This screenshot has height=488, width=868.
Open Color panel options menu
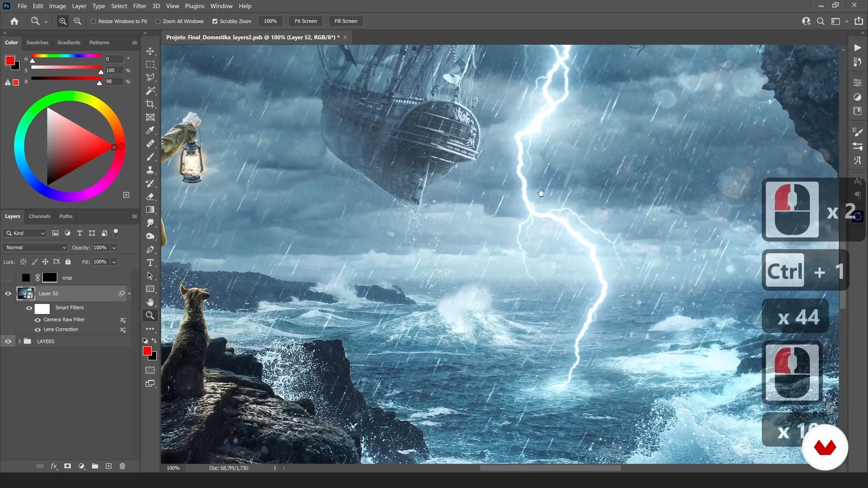pos(134,42)
